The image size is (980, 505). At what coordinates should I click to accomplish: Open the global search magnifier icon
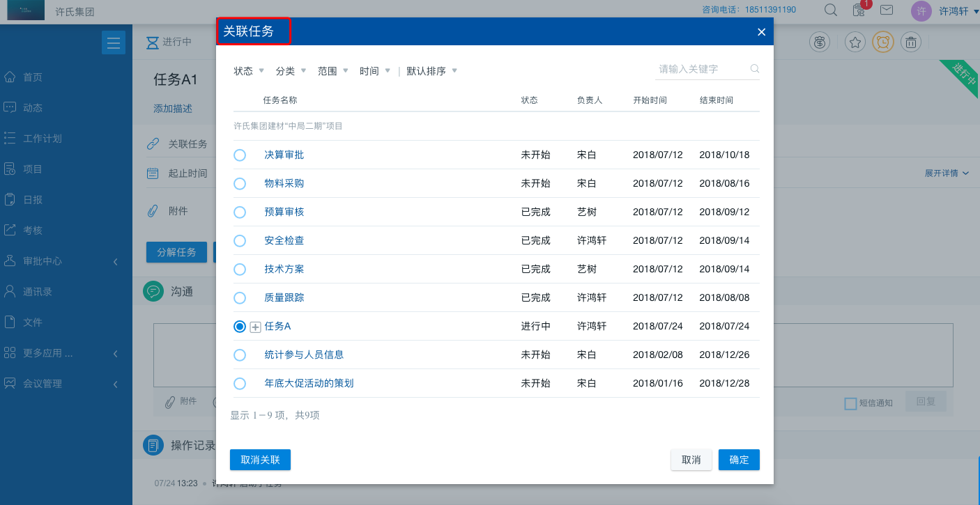click(831, 10)
